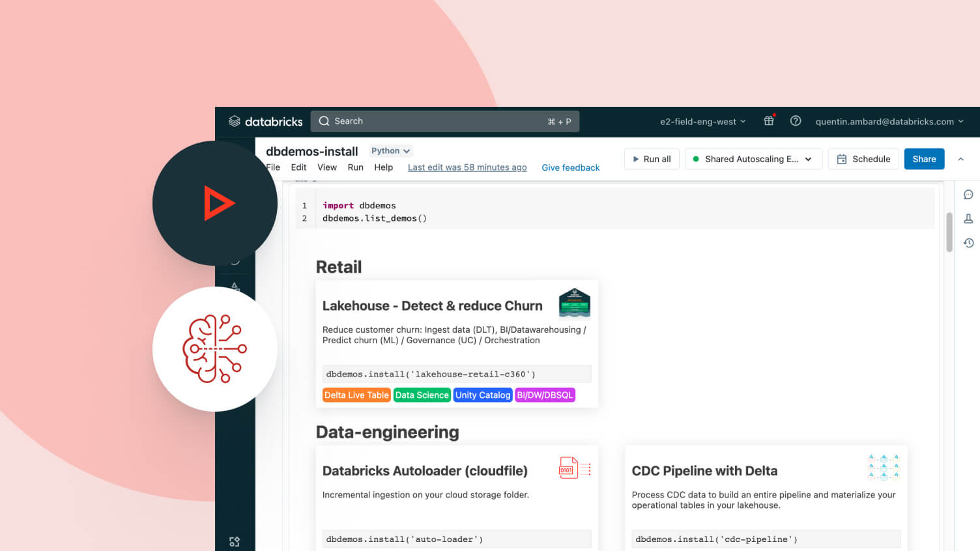980x551 pixels.
Task: Open the Help menu
Action: pos(384,167)
